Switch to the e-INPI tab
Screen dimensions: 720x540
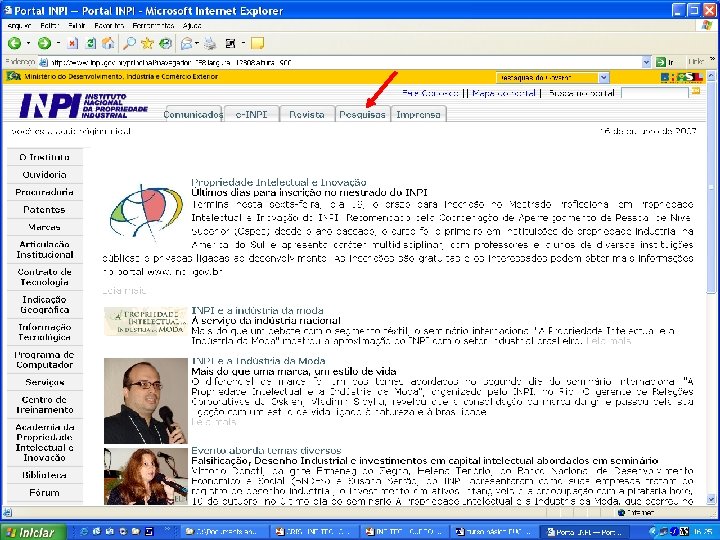tap(251, 114)
